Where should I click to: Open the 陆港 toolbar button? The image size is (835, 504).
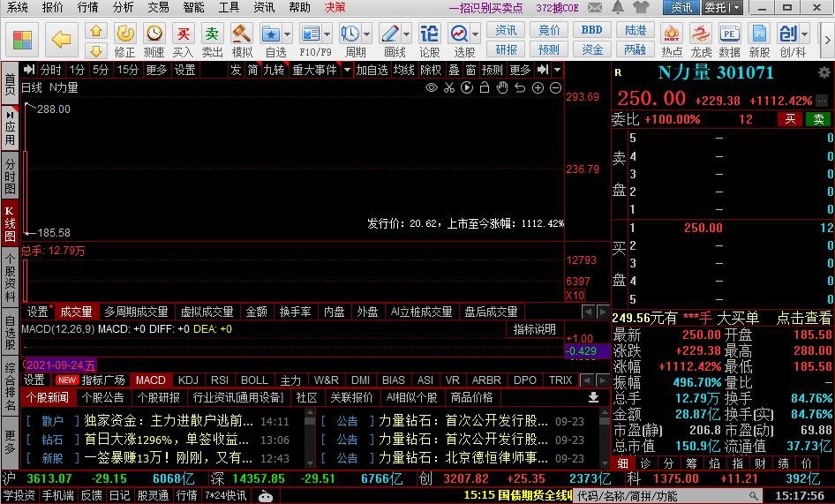pyautogui.click(x=635, y=30)
